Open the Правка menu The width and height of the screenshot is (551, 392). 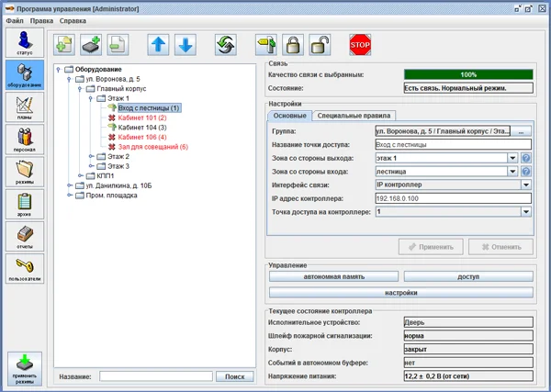pos(41,19)
